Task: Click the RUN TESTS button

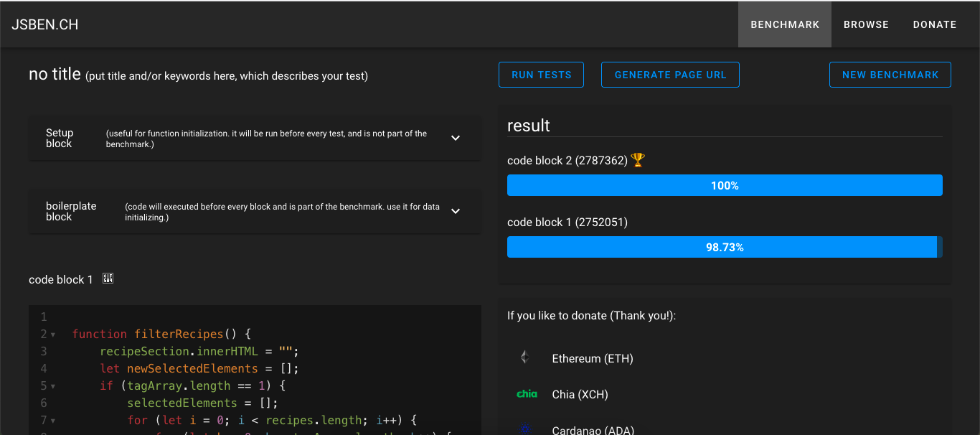Action: click(x=541, y=74)
